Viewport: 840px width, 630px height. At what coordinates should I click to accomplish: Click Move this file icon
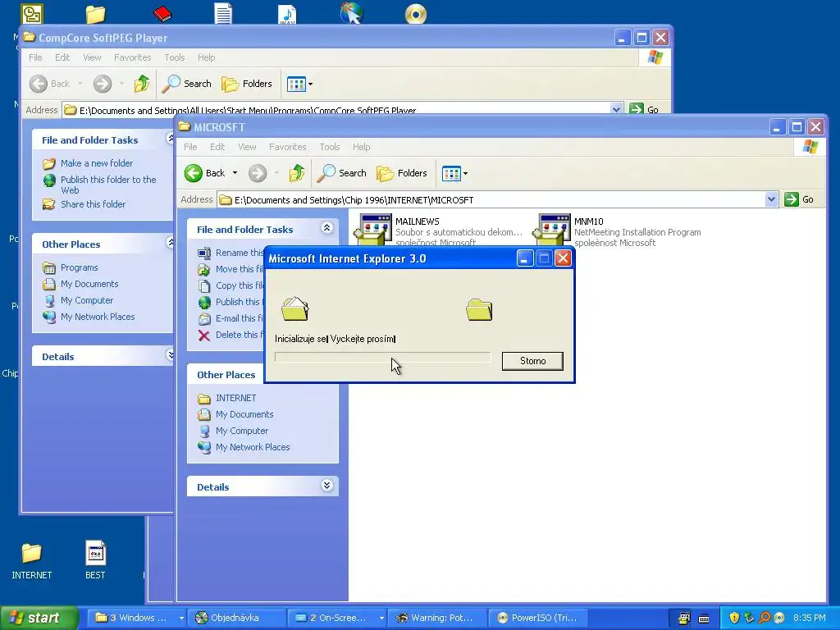click(x=204, y=269)
